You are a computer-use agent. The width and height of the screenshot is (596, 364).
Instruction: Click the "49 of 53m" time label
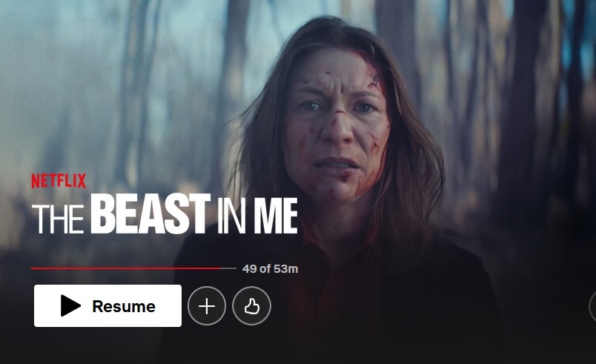[x=271, y=269]
